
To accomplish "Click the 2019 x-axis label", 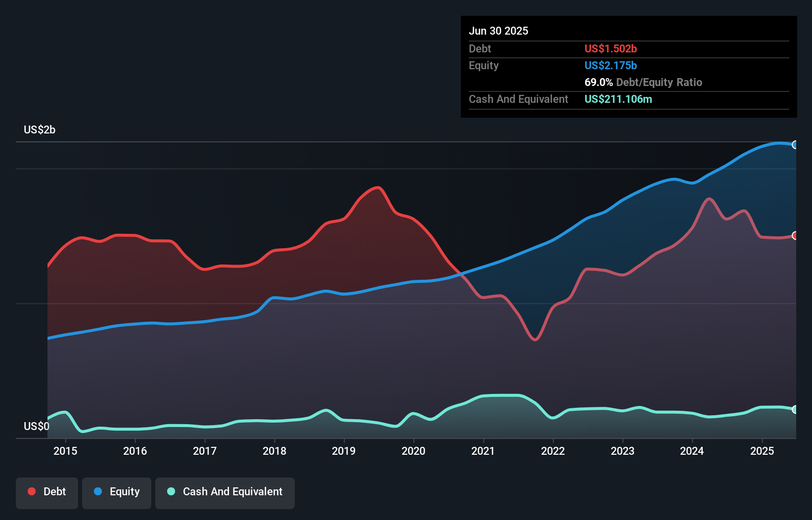I will pyautogui.click(x=344, y=451).
